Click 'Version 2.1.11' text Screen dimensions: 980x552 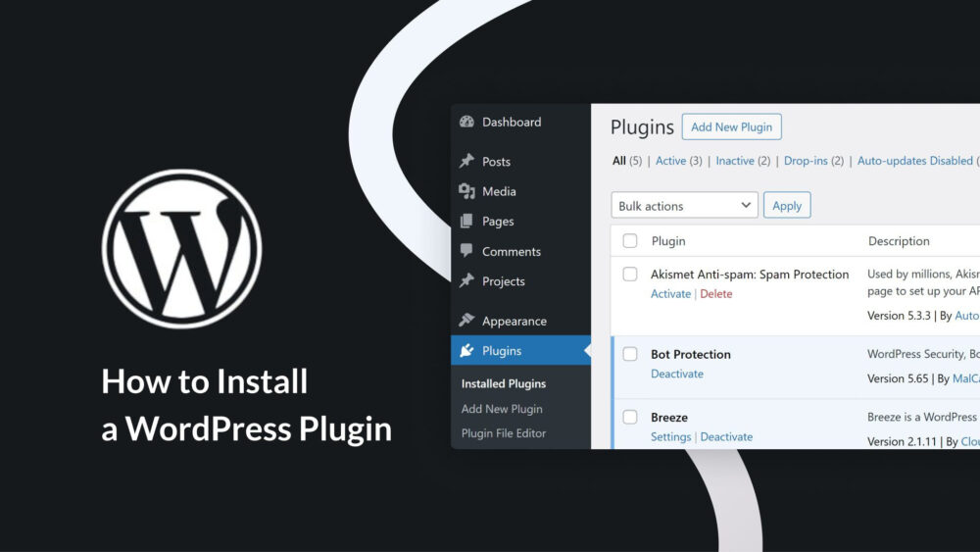(x=902, y=441)
